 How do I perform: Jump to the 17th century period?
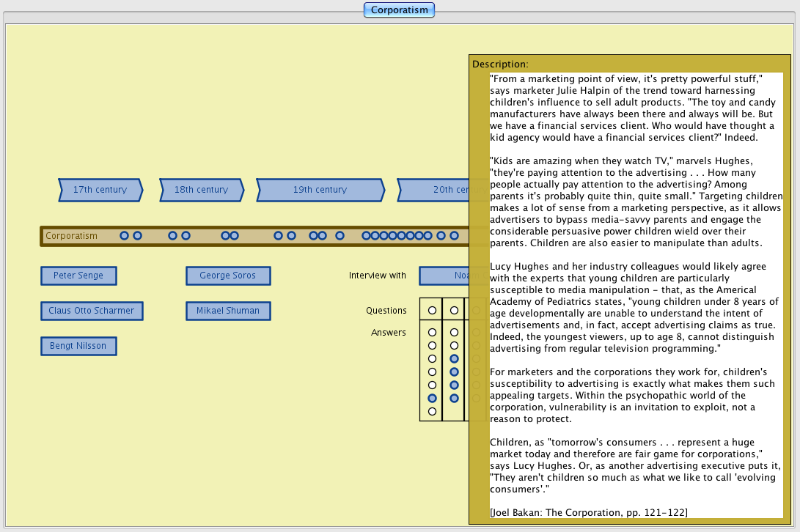tap(100, 190)
